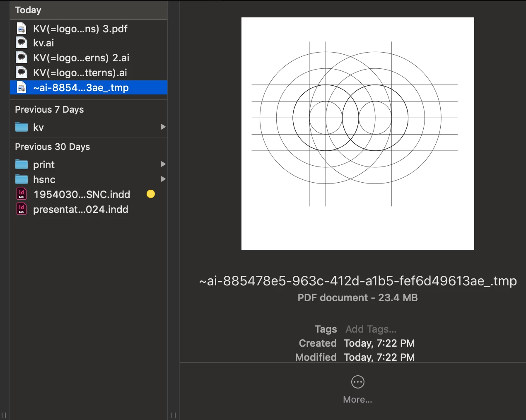The width and height of the screenshot is (526, 420).
Task: Open the kv folder row
Action: tap(89, 127)
